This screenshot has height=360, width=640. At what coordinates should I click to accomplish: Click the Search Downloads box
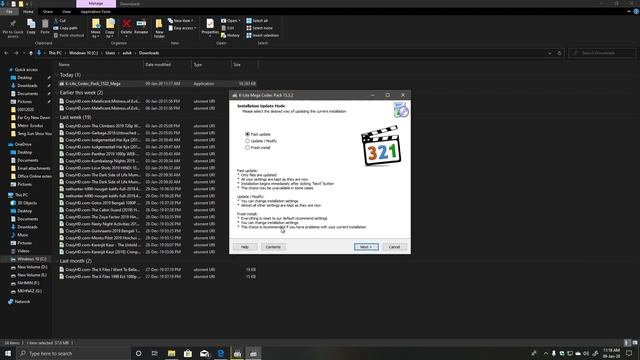[x=602, y=53]
